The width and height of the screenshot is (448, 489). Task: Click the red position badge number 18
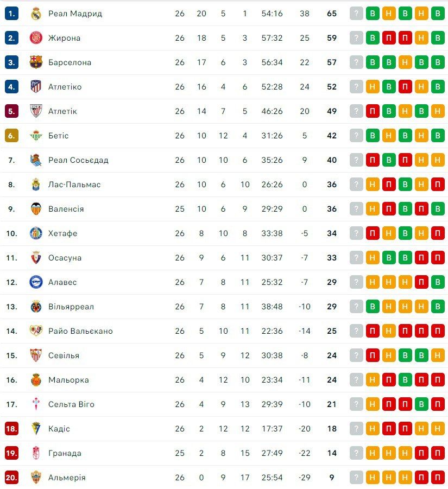[11, 429]
